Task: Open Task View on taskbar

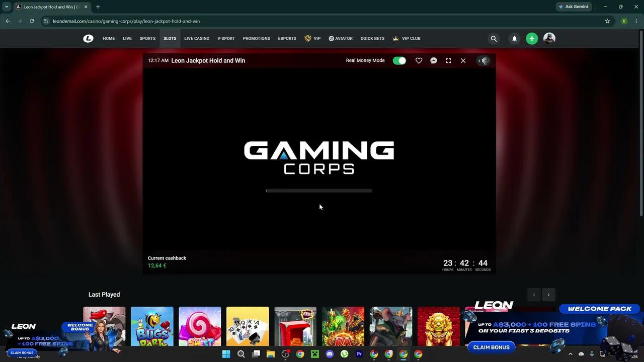Action: point(256,354)
